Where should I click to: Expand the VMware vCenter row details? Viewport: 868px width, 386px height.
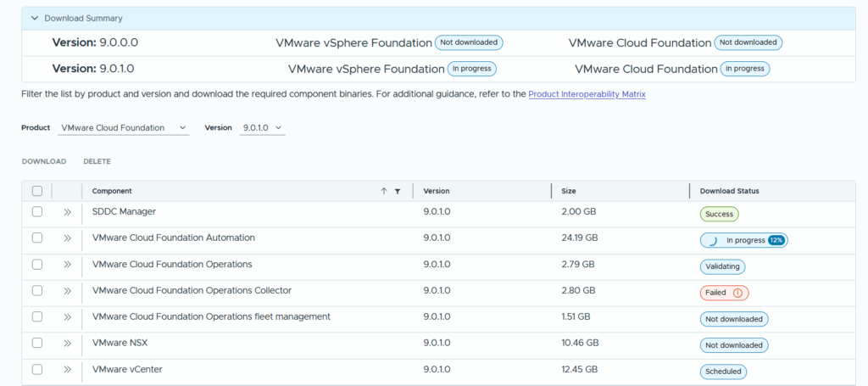[x=67, y=370]
